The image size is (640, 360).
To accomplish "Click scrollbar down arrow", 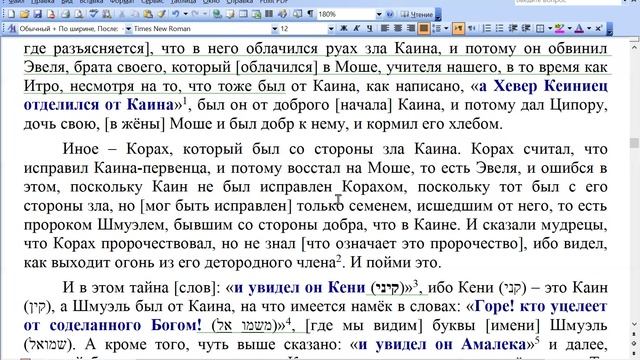I will tap(634, 325).
